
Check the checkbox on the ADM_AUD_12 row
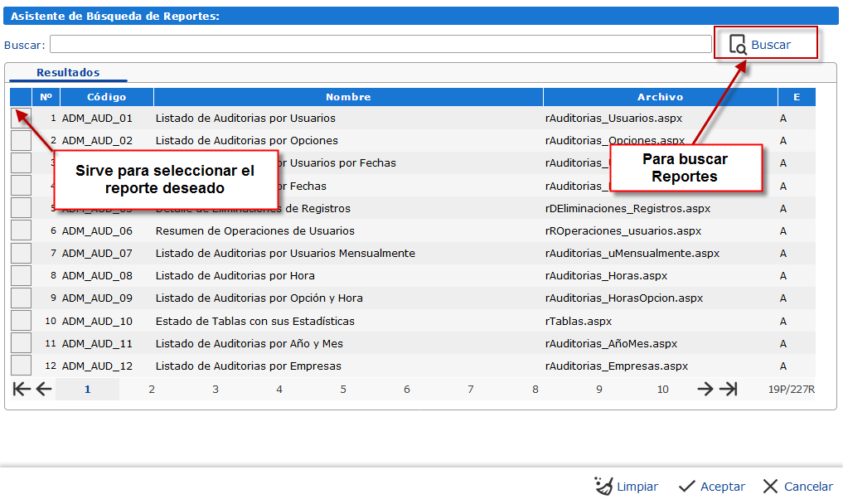point(20,365)
